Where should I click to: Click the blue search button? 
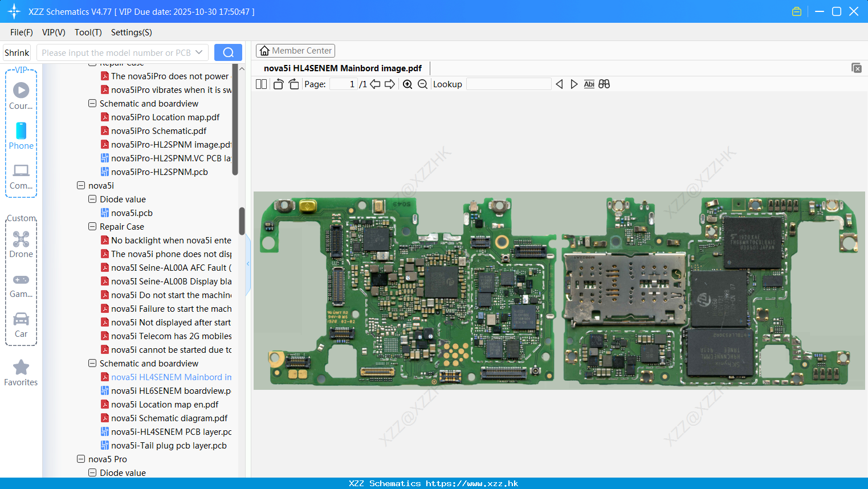228,52
